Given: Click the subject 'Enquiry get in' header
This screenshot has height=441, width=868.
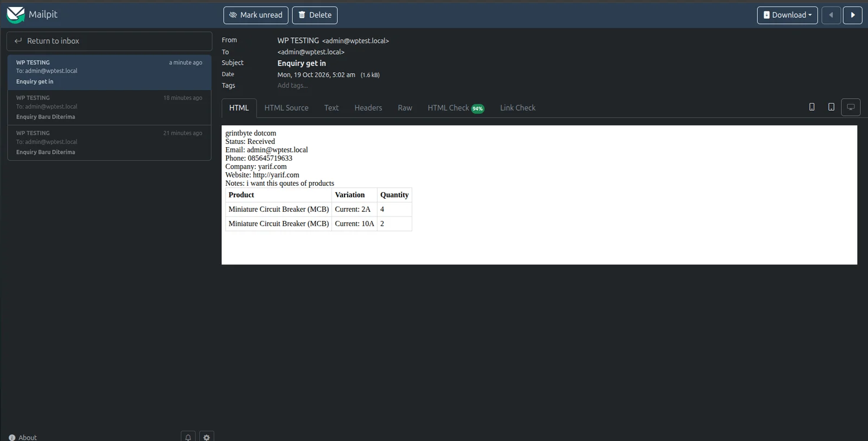Looking at the screenshot, I should point(302,64).
